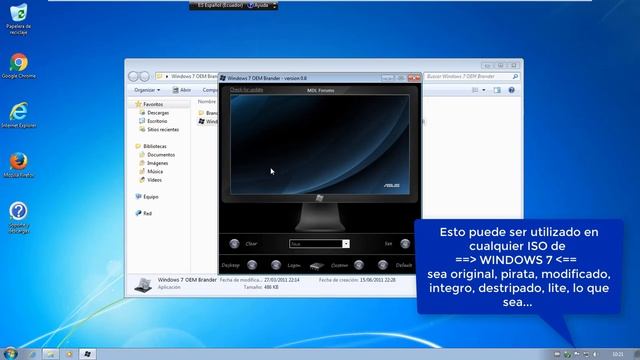640x360 pixels.
Task: Click the change view icon in Explorer
Action: [475, 90]
